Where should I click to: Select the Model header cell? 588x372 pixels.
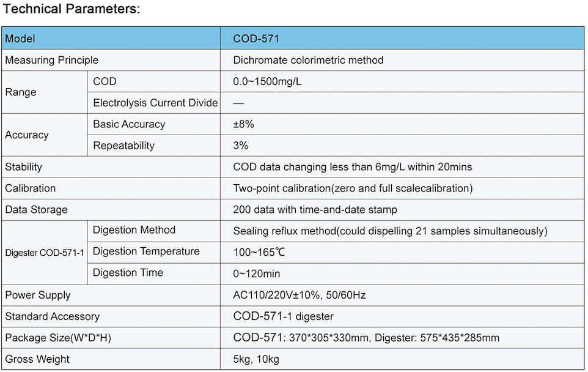pos(20,39)
